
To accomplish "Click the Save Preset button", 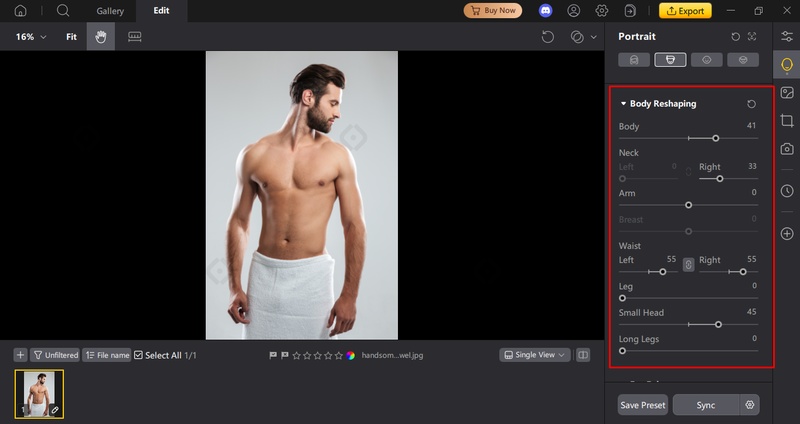I will click(642, 405).
